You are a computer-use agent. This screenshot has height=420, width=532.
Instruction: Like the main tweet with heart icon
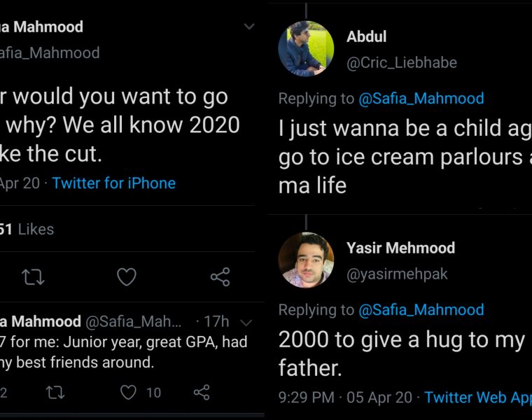[126, 278]
